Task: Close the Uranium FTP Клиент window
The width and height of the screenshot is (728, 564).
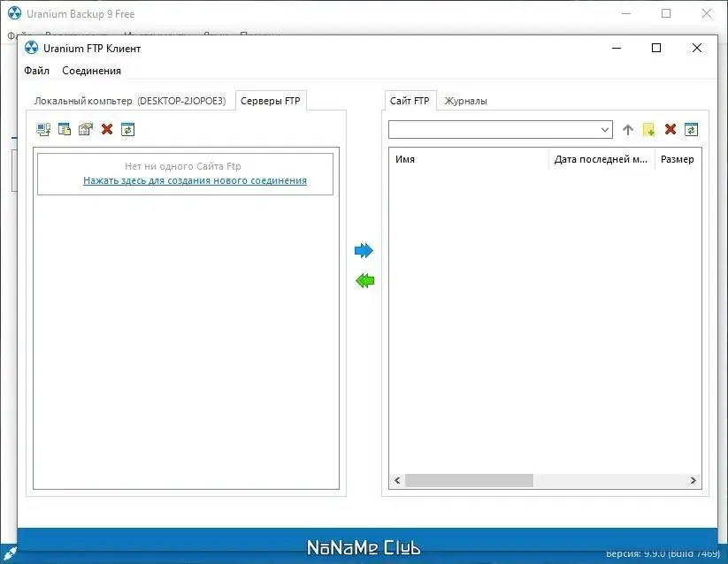Action: point(696,48)
